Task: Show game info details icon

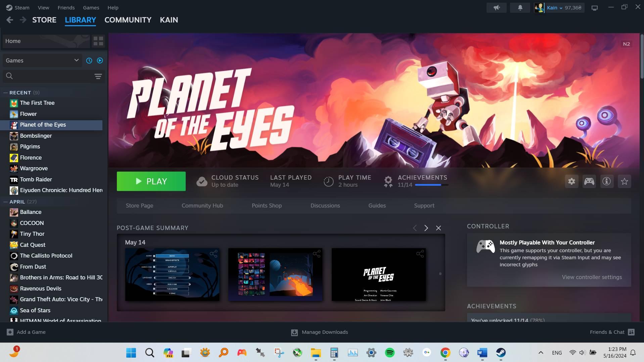Action: pyautogui.click(x=606, y=182)
